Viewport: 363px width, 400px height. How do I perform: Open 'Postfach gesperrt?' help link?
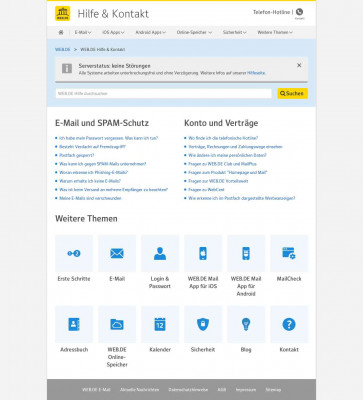(x=77, y=155)
